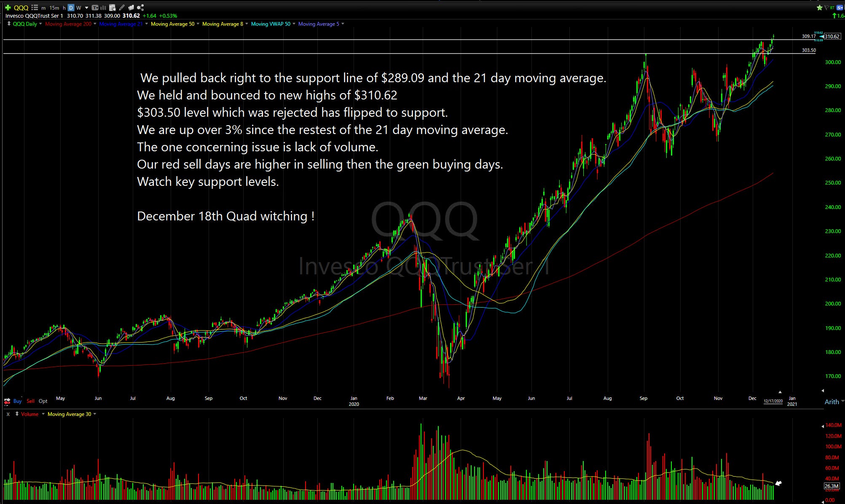Click the Opt options button
The width and height of the screenshot is (845, 504).
(x=43, y=401)
